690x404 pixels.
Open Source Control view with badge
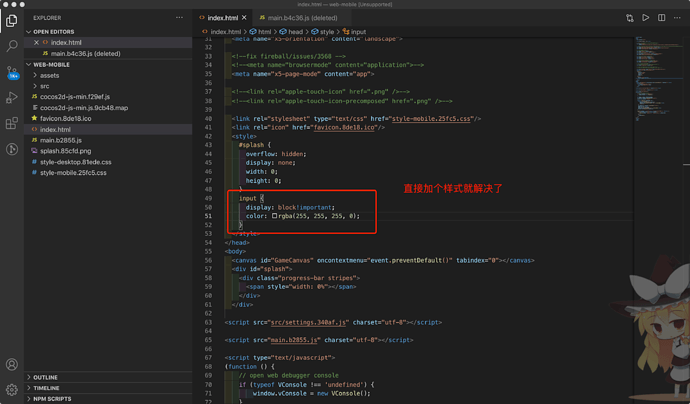12,73
